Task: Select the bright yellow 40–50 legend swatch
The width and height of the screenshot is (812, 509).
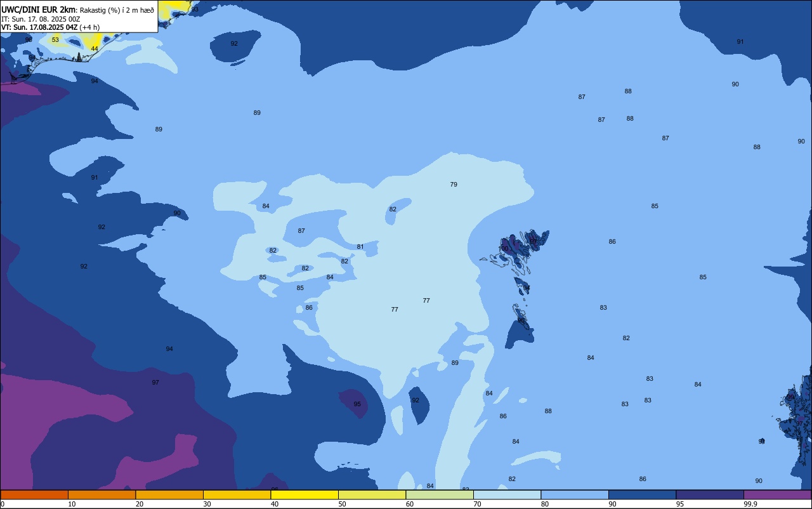Action: [304, 494]
